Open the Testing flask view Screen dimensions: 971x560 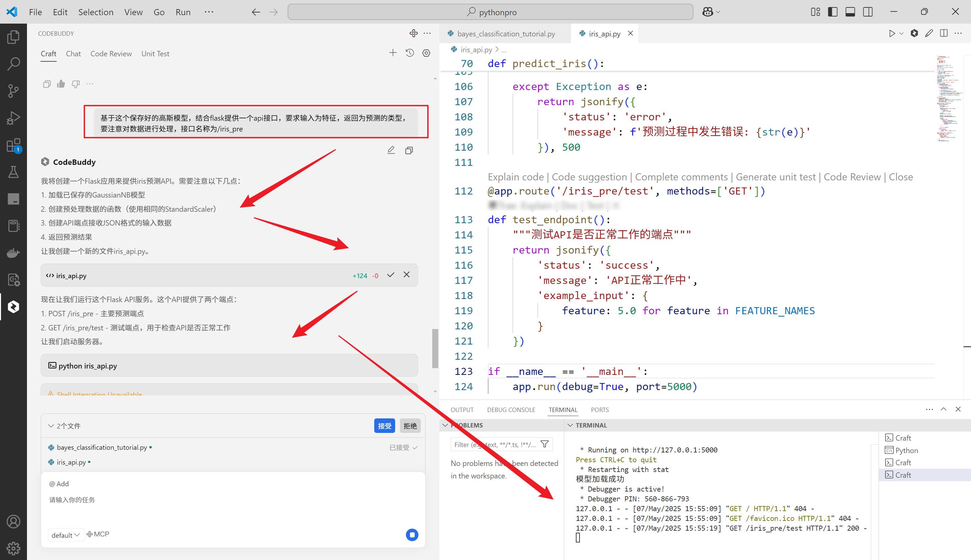click(13, 172)
